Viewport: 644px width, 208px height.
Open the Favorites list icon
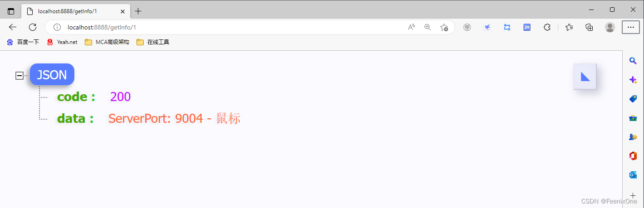pos(569,27)
